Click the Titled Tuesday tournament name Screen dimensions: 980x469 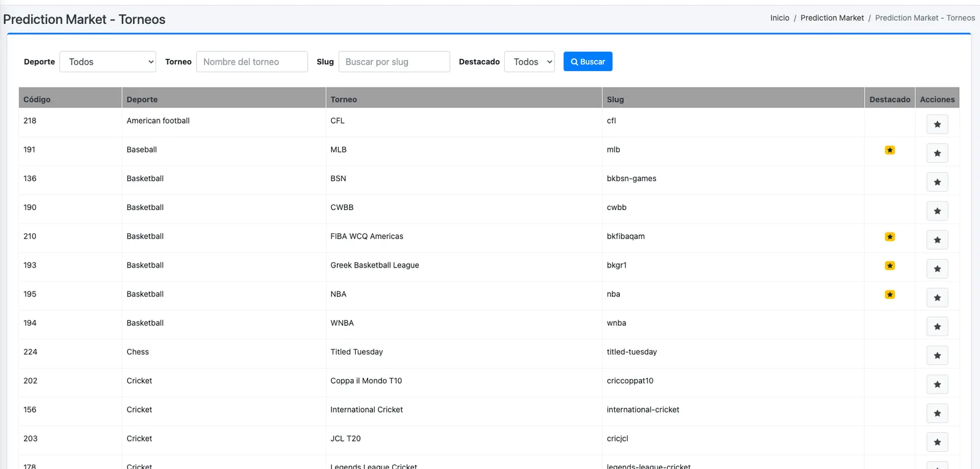(x=356, y=352)
